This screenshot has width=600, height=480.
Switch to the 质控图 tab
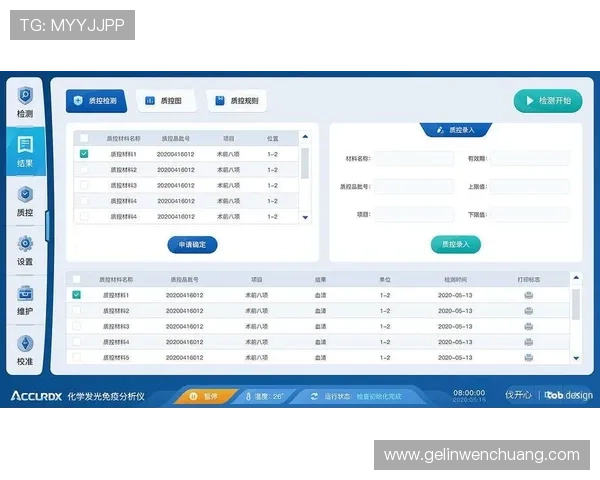coord(165,101)
